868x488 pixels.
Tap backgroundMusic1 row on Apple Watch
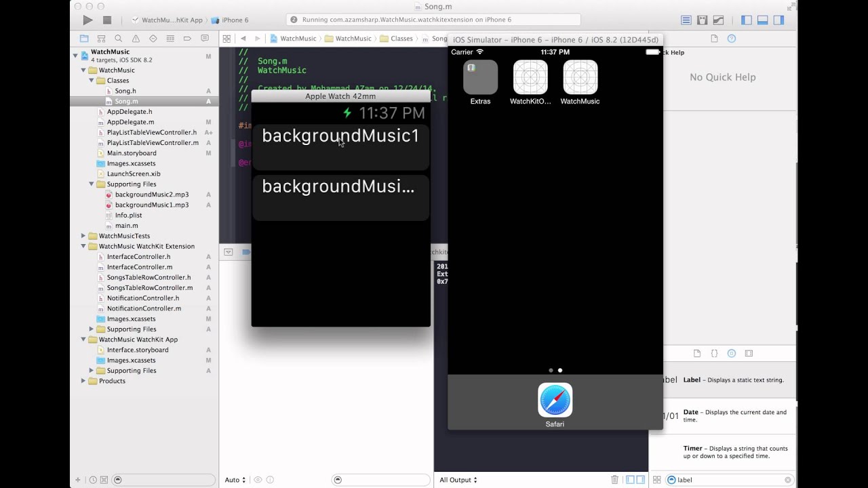coord(340,147)
